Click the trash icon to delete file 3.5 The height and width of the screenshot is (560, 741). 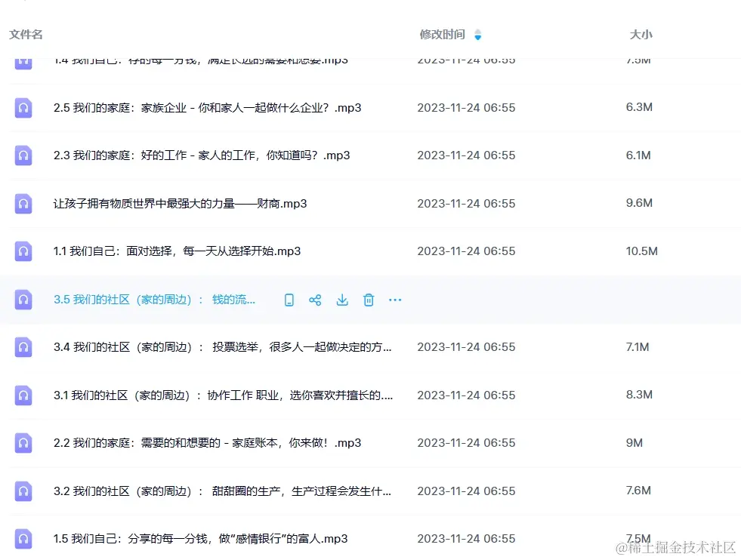(369, 300)
